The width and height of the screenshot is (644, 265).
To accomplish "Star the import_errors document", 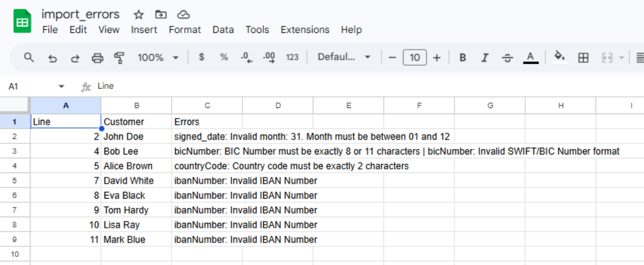I will (139, 15).
